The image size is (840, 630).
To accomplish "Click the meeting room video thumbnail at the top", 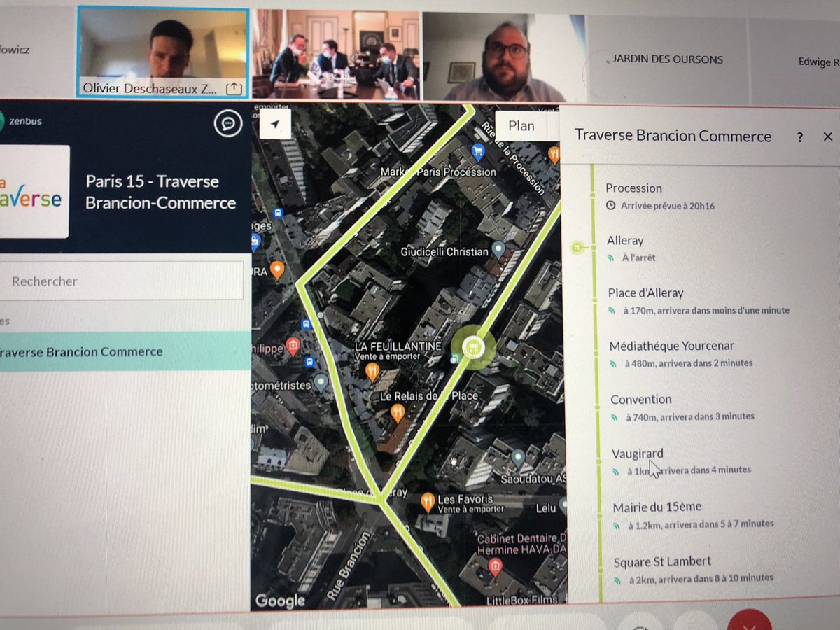I will [x=338, y=51].
